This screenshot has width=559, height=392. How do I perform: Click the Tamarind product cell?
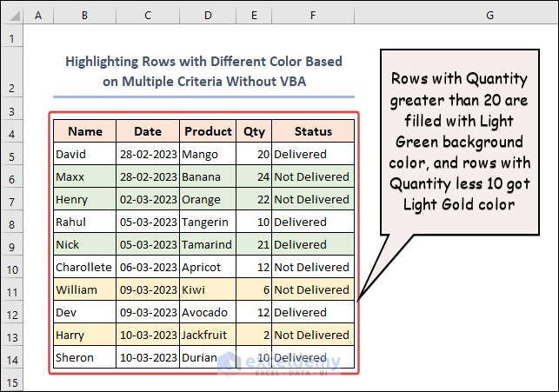208,244
